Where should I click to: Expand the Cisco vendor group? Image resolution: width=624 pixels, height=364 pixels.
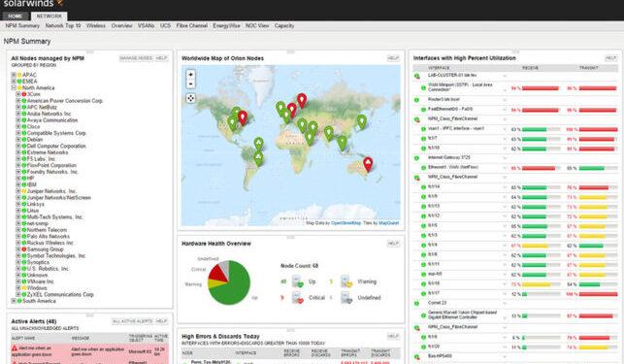[18, 126]
